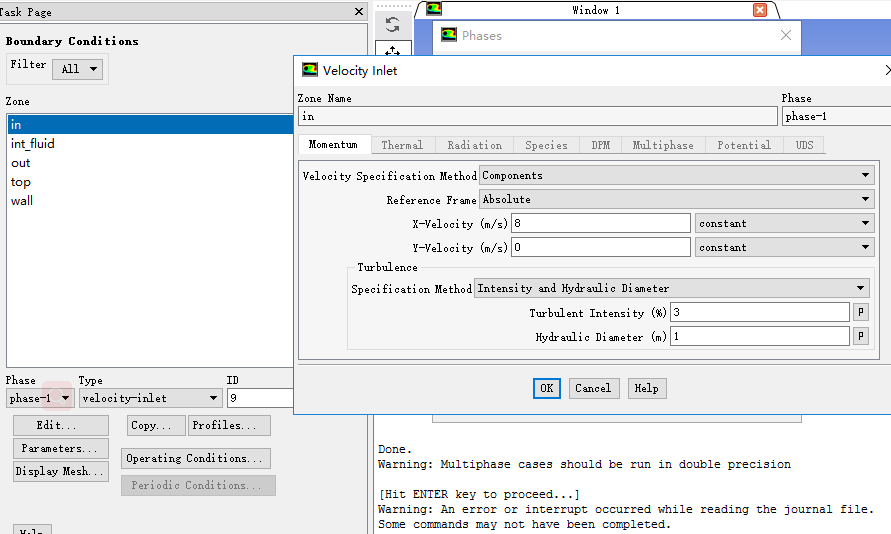This screenshot has height=534, width=891.
Task: Click the rotate view icon in graphics toolbar
Action: pyautogui.click(x=392, y=25)
